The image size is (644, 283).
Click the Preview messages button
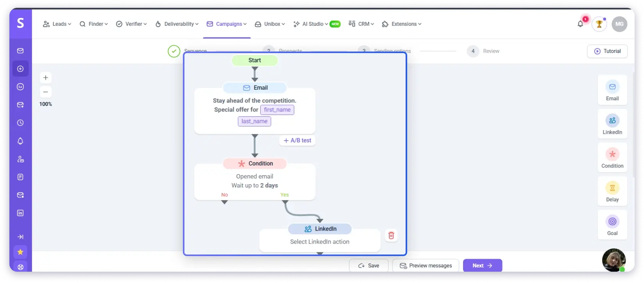click(426, 265)
